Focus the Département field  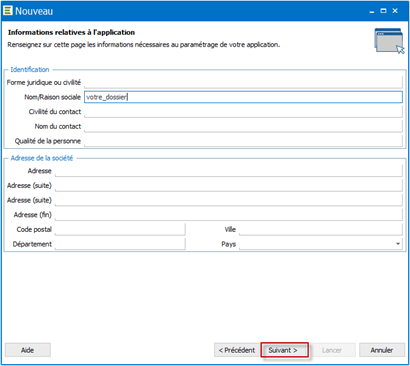(120, 244)
